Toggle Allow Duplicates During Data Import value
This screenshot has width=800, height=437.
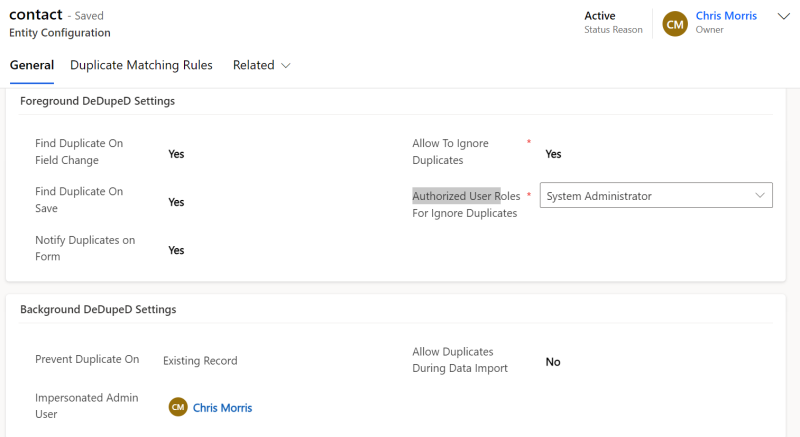pyautogui.click(x=553, y=362)
